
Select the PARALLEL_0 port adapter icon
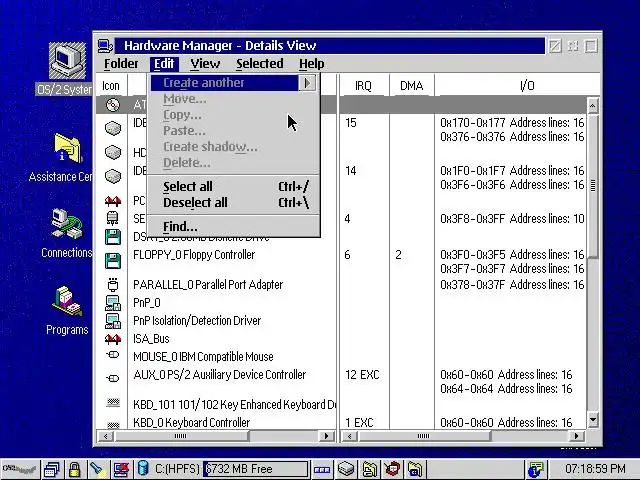(x=113, y=284)
